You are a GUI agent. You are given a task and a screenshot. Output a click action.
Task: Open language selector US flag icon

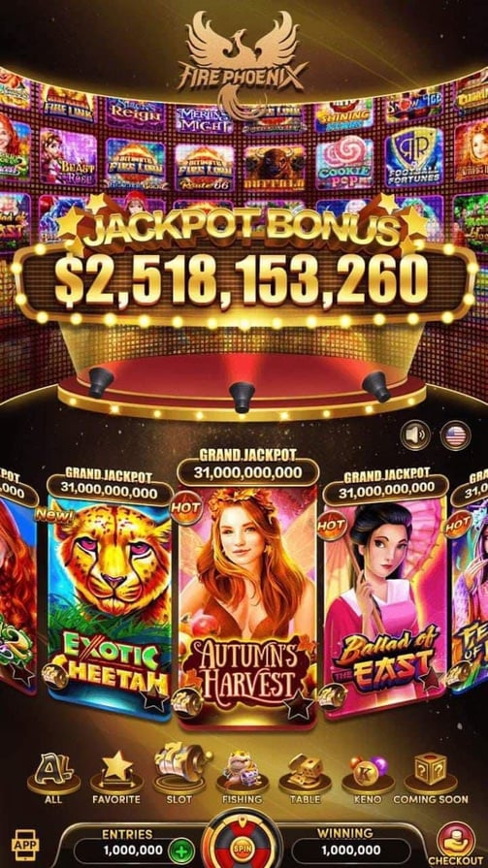(x=456, y=435)
